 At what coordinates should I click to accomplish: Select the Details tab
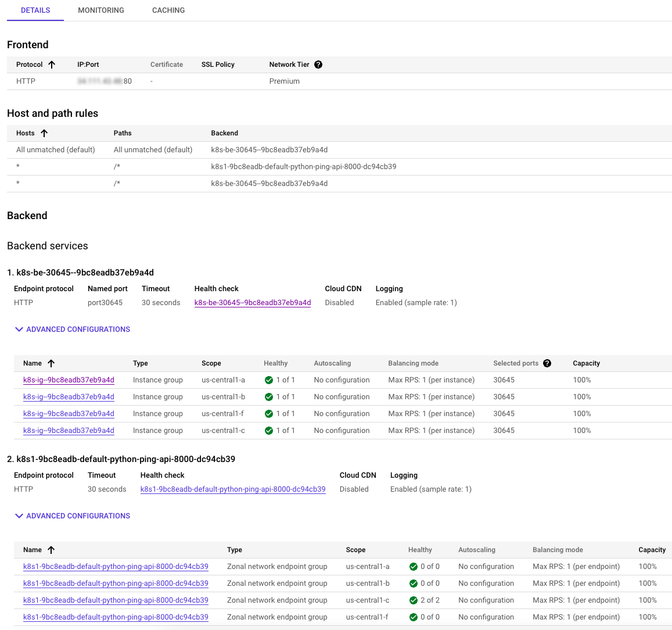pyautogui.click(x=35, y=10)
